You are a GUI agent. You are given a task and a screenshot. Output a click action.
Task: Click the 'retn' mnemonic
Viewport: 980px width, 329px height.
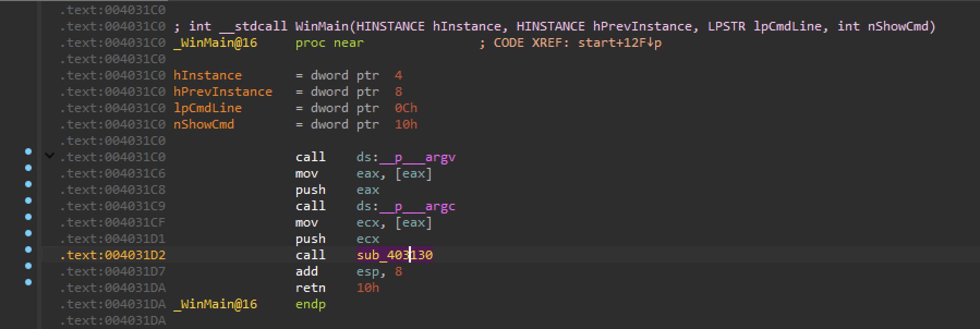click(x=311, y=288)
